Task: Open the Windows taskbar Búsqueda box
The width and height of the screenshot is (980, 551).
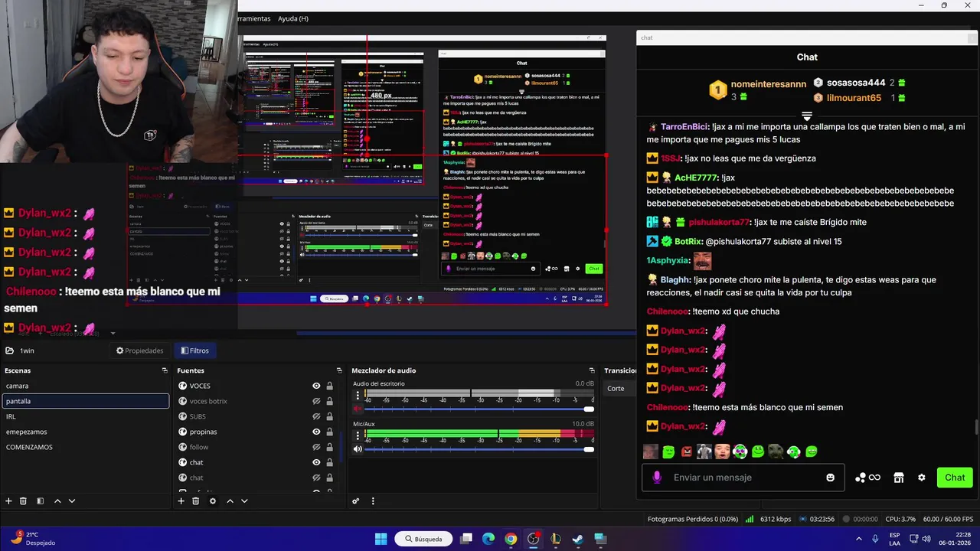Action: pyautogui.click(x=423, y=539)
